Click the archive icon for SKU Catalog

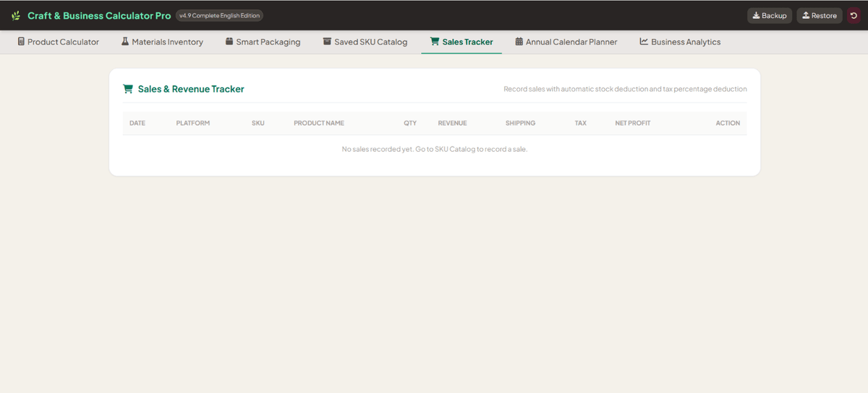tap(327, 42)
